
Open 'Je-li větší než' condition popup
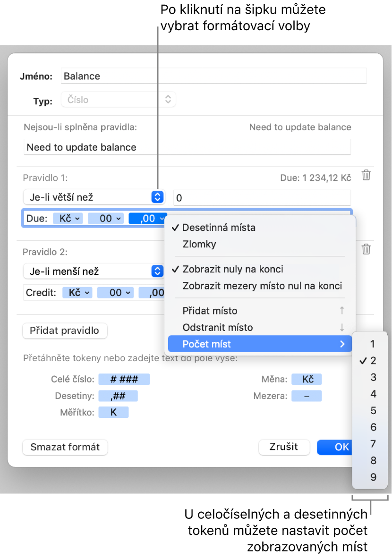(x=157, y=197)
